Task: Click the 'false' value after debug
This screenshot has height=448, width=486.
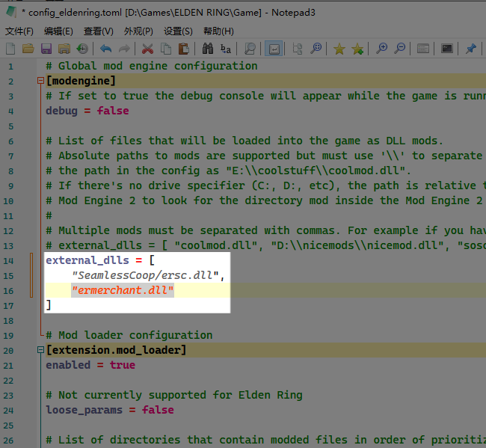Action: [x=113, y=111]
